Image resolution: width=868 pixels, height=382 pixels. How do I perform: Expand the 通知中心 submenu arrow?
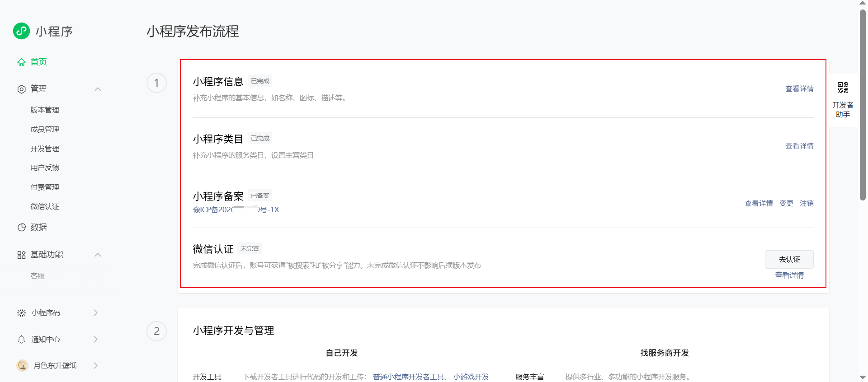(x=95, y=340)
